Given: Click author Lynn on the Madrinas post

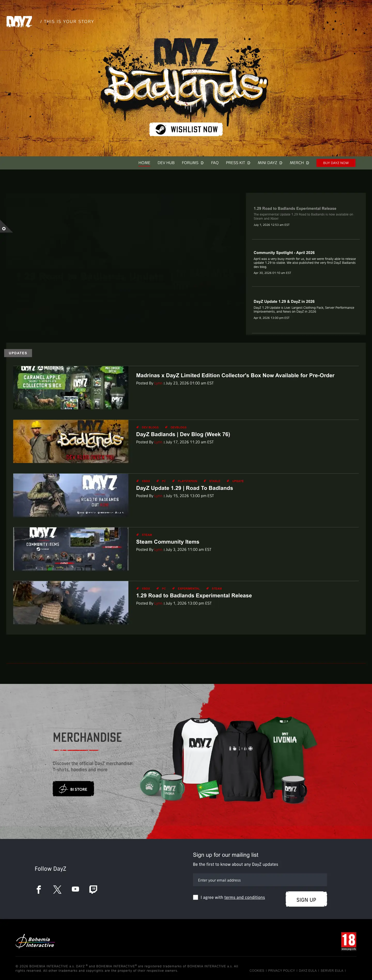Looking at the screenshot, I should [x=158, y=383].
